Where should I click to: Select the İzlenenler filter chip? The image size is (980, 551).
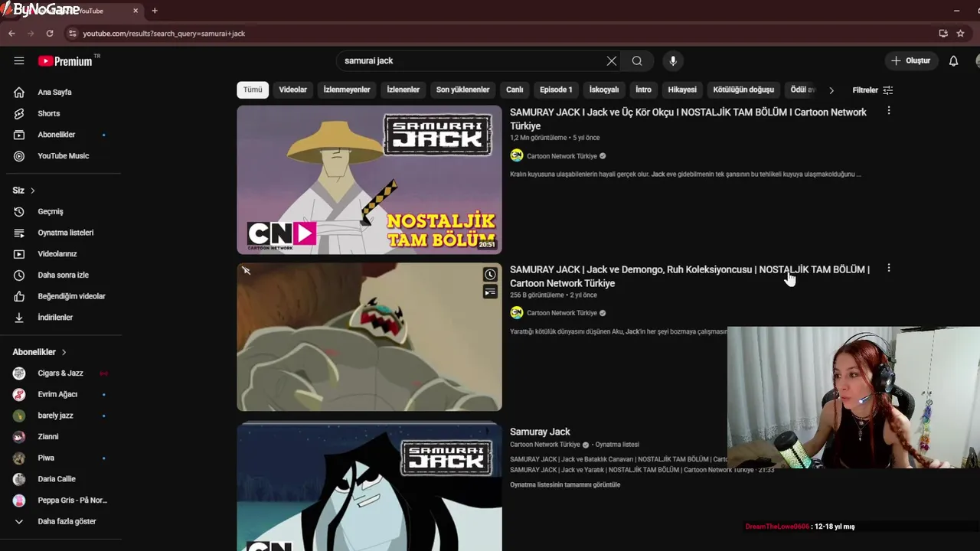[x=403, y=90]
